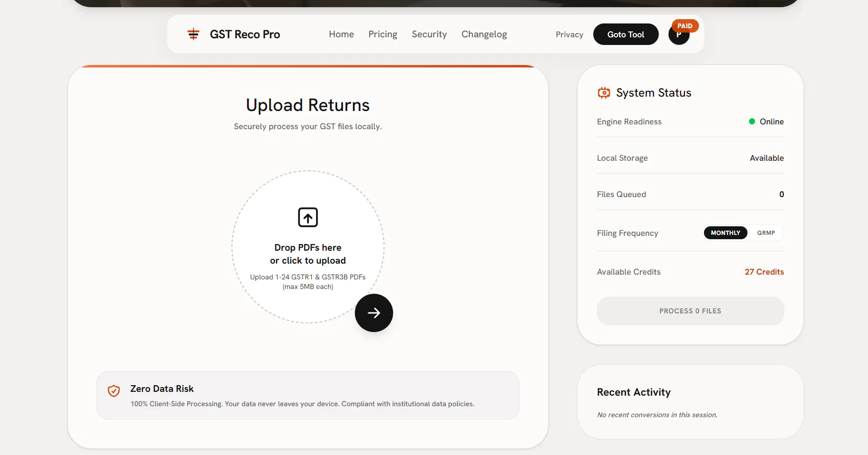This screenshot has width=868, height=455.
Task: Open the Changelog page
Action: (484, 34)
